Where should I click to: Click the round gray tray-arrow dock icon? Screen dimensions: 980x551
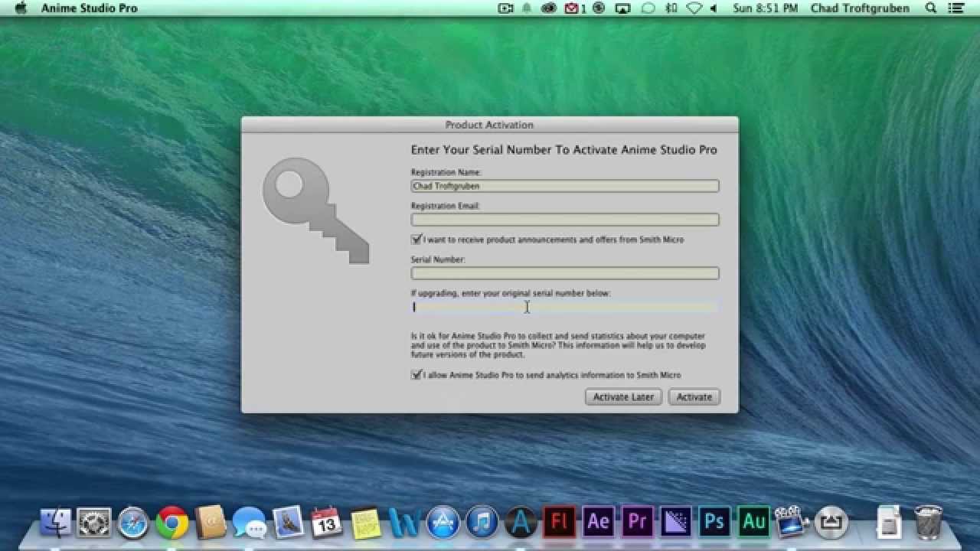pyautogui.click(x=831, y=522)
